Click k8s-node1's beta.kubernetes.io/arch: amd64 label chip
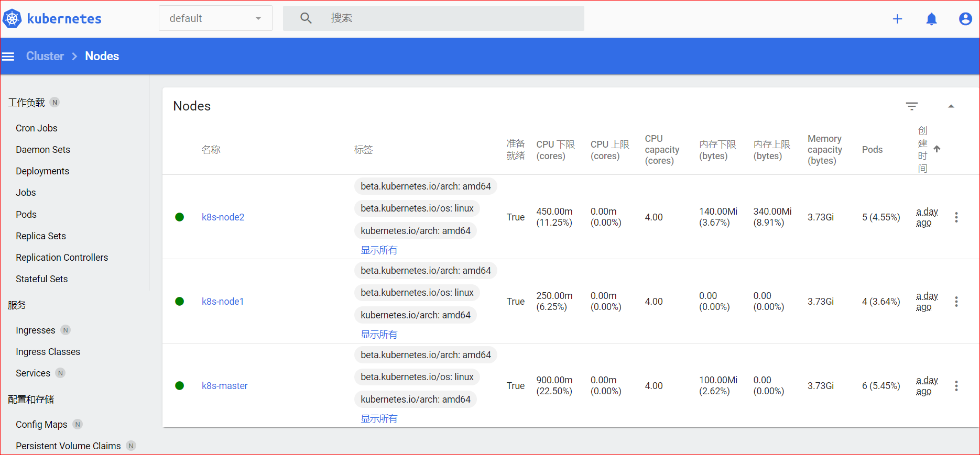Image resolution: width=980 pixels, height=455 pixels. tap(426, 271)
